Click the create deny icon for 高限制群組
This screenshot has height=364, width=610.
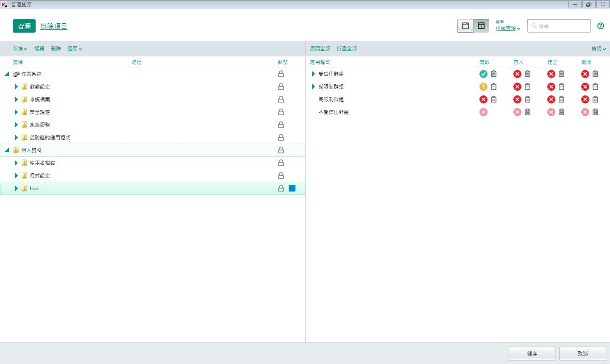551,99
